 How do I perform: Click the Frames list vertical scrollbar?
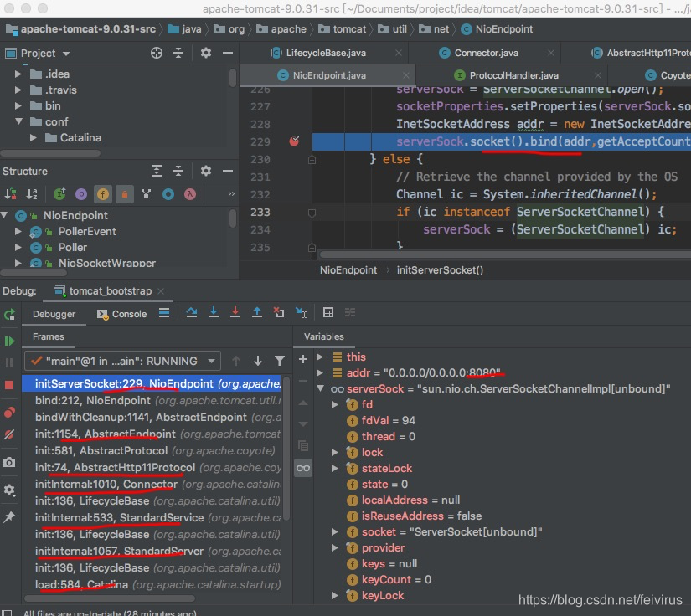tap(286, 449)
